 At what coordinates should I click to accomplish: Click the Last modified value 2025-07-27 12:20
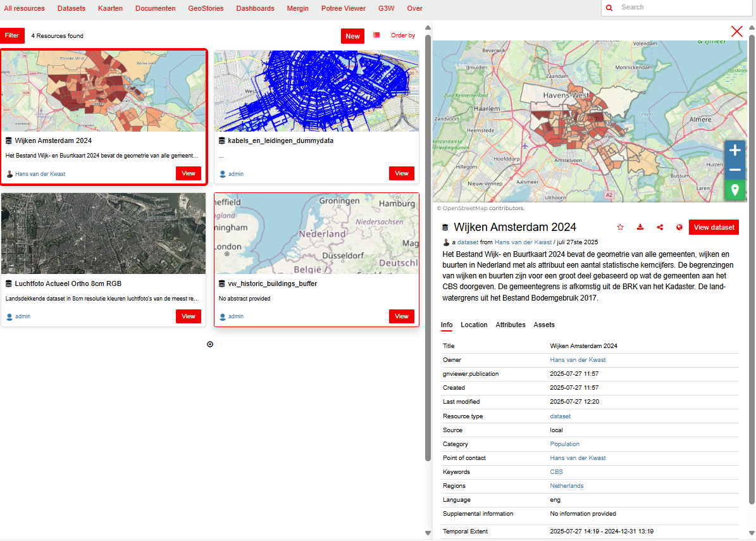[574, 402]
